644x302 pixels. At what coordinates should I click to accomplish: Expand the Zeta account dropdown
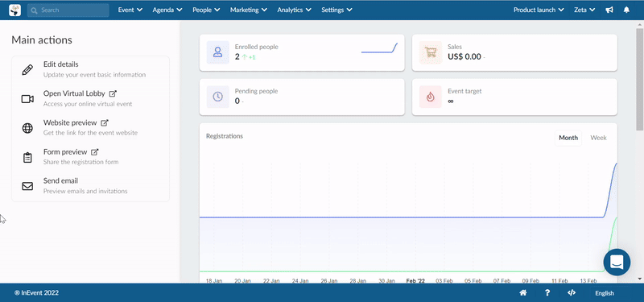pyautogui.click(x=584, y=10)
